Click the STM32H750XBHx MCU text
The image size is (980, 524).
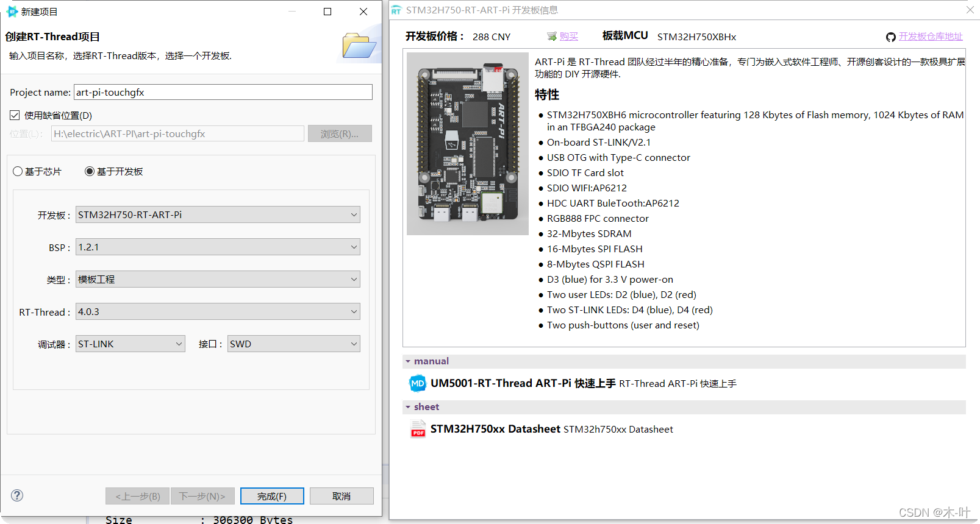696,37
